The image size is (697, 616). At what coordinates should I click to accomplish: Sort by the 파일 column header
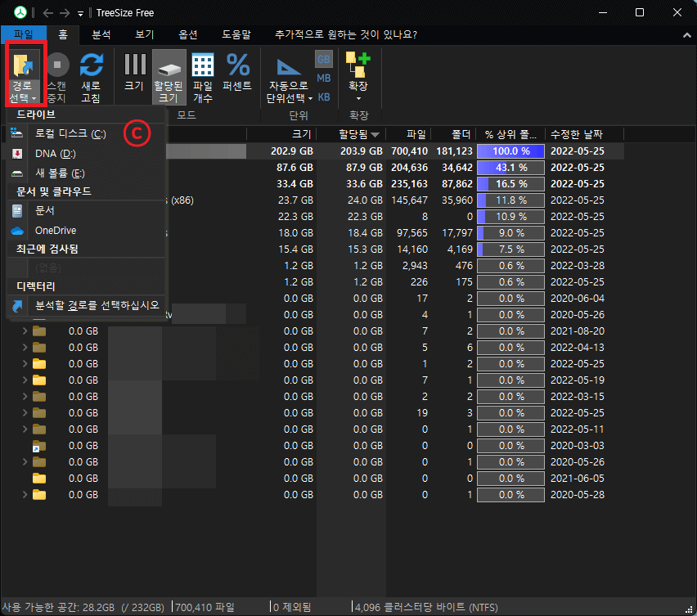click(x=408, y=134)
